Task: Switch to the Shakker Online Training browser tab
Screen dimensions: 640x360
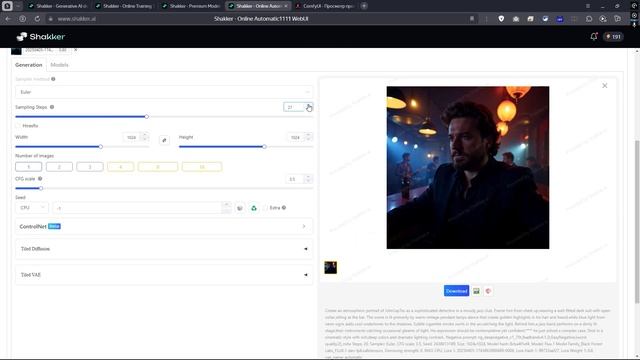Action: coord(124,6)
